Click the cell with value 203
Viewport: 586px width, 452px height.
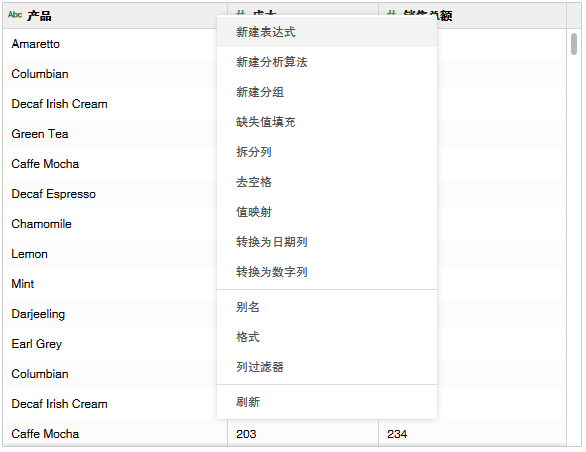pos(303,434)
